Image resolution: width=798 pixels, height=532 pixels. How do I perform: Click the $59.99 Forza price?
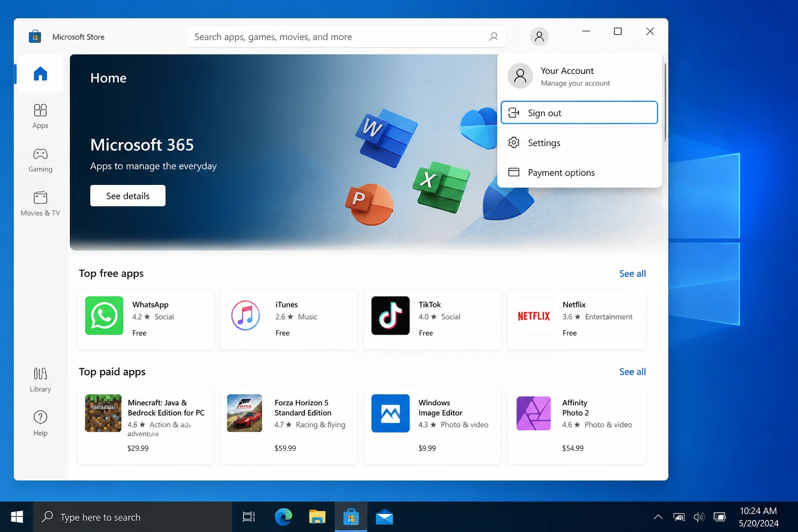(285, 448)
